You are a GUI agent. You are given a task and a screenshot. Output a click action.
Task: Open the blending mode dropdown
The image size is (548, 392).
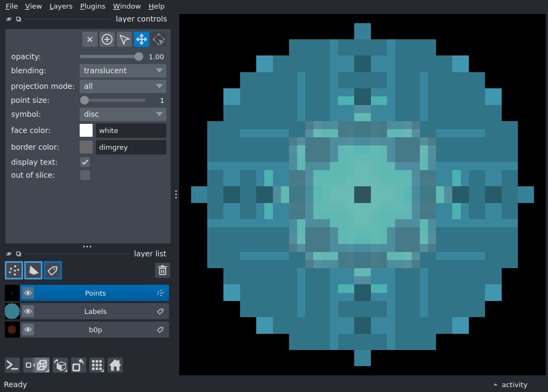[x=123, y=71]
